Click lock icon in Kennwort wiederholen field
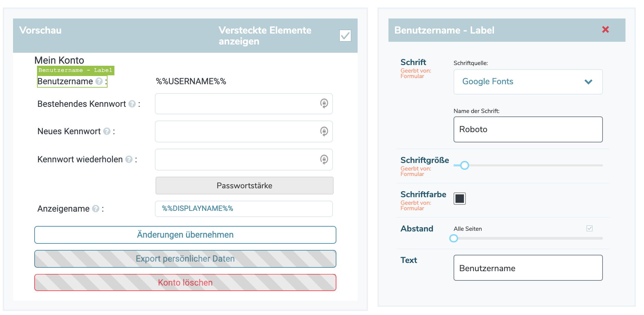644x315 pixels. [x=324, y=160]
